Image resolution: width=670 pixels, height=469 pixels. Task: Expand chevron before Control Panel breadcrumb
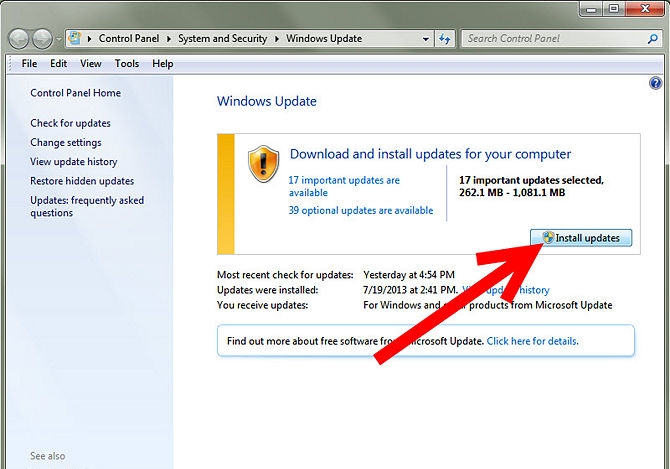pyautogui.click(x=89, y=39)
